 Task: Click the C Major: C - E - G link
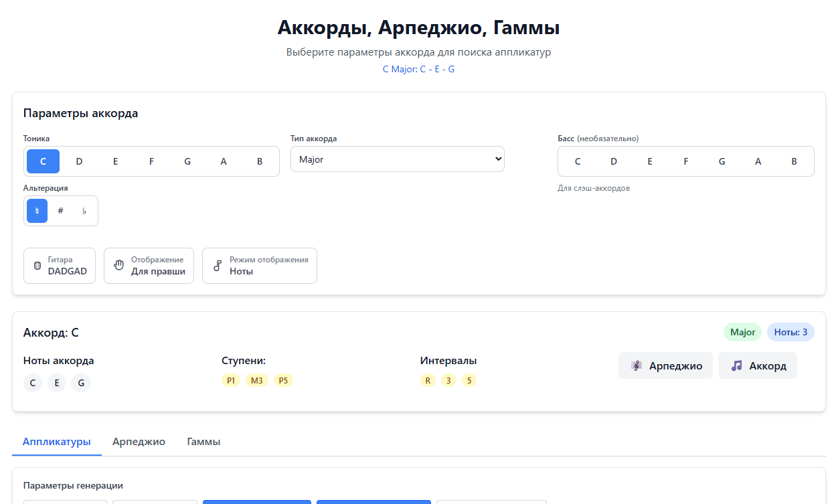point(418,69)
